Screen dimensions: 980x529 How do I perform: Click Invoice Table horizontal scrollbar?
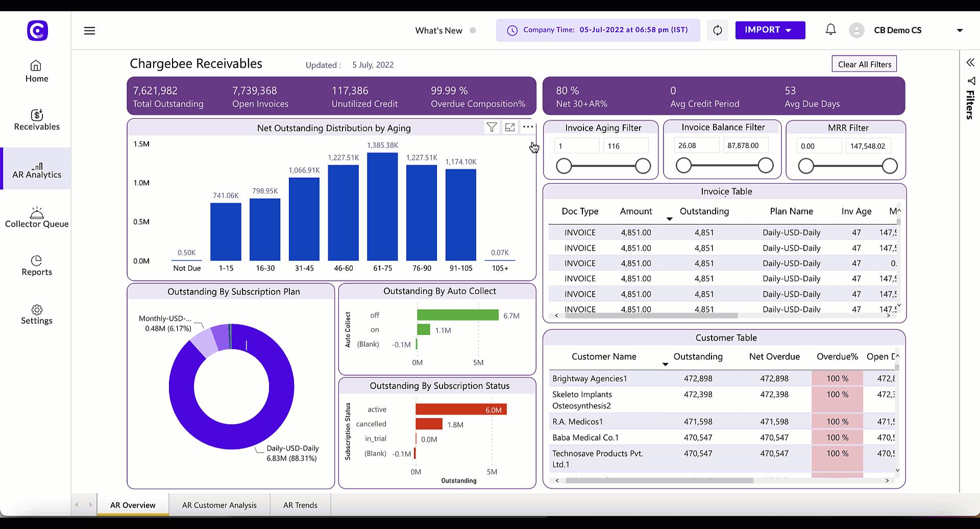pos(651,316)
